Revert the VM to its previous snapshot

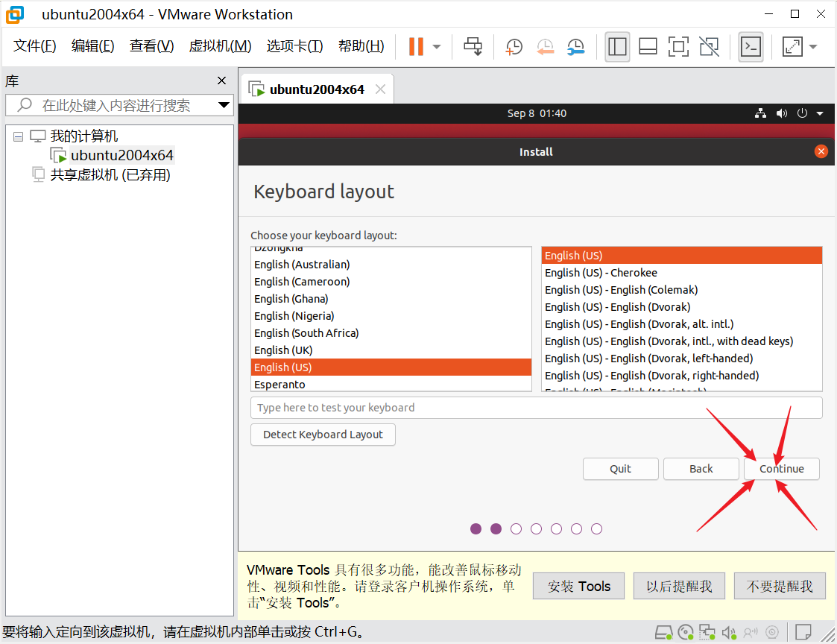[x=545, y=47]
